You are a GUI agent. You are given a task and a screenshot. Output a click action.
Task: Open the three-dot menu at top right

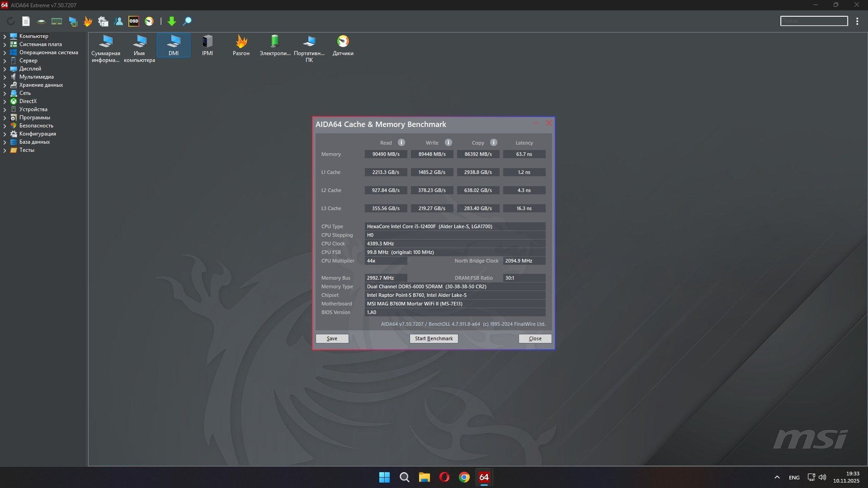pyautogui.click(x=857, y=21)
